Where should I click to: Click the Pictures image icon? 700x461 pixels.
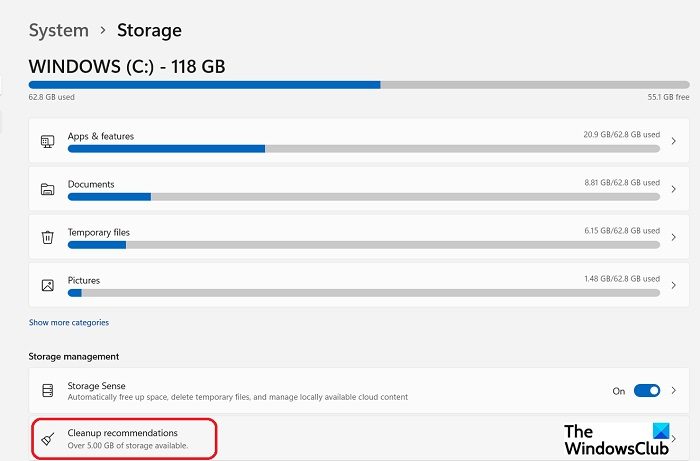click(48, 285)
